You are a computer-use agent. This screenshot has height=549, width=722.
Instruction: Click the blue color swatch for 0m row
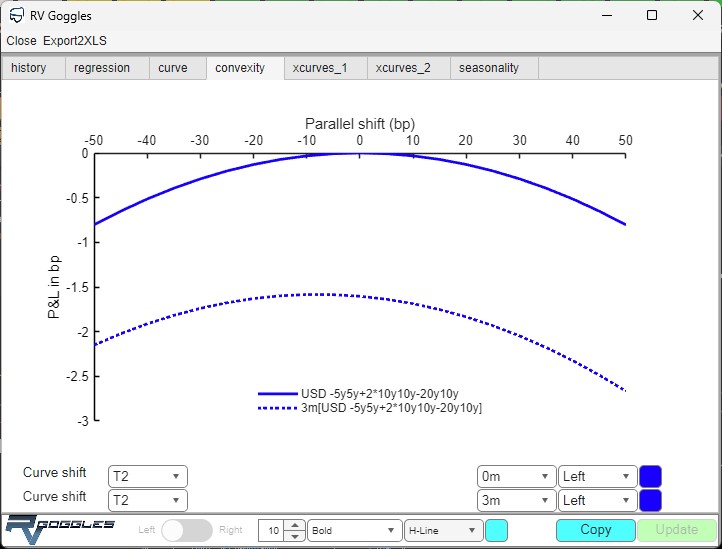[x=650, y=476]
